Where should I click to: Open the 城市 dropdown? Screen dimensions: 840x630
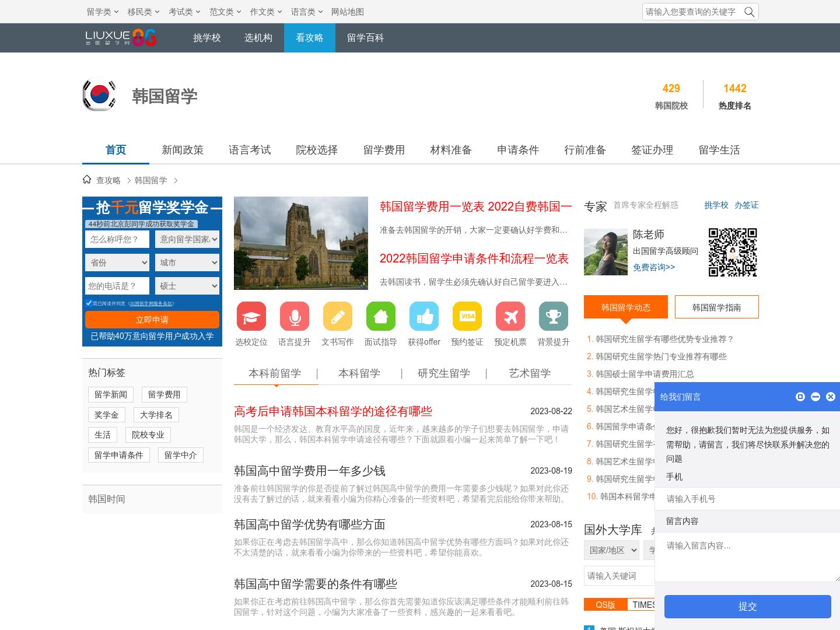tap(187, 262)
